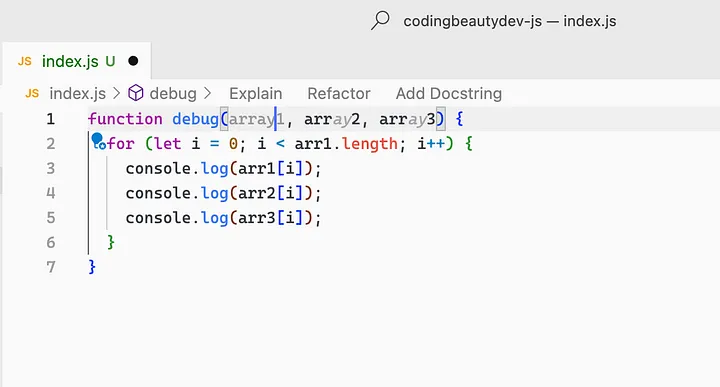Image resolution: width=720 pixels, height=387 pixels.
Task: Click line number 6 in gutter
Action: coord(51,242)
